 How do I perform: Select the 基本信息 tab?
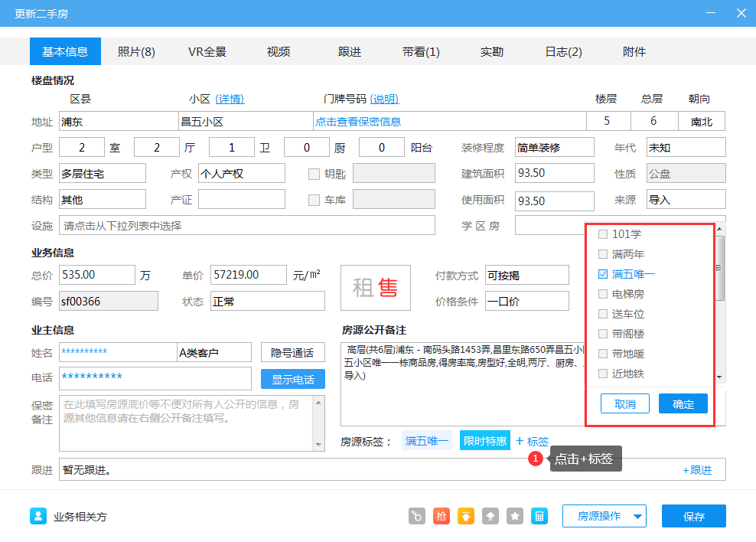pyautogui.click(x=65, y=51)
